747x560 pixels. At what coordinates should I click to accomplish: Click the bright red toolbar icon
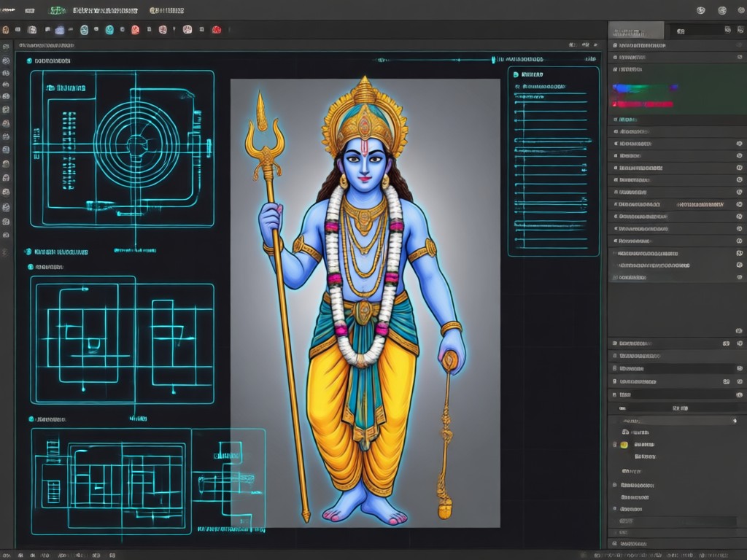coord(216,29)
